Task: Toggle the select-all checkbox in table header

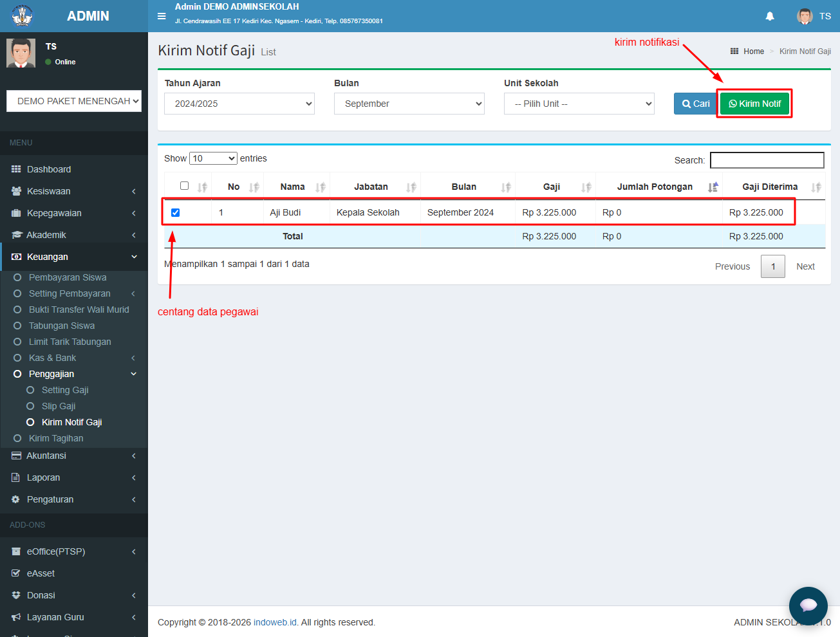Action: coord(184,186)
